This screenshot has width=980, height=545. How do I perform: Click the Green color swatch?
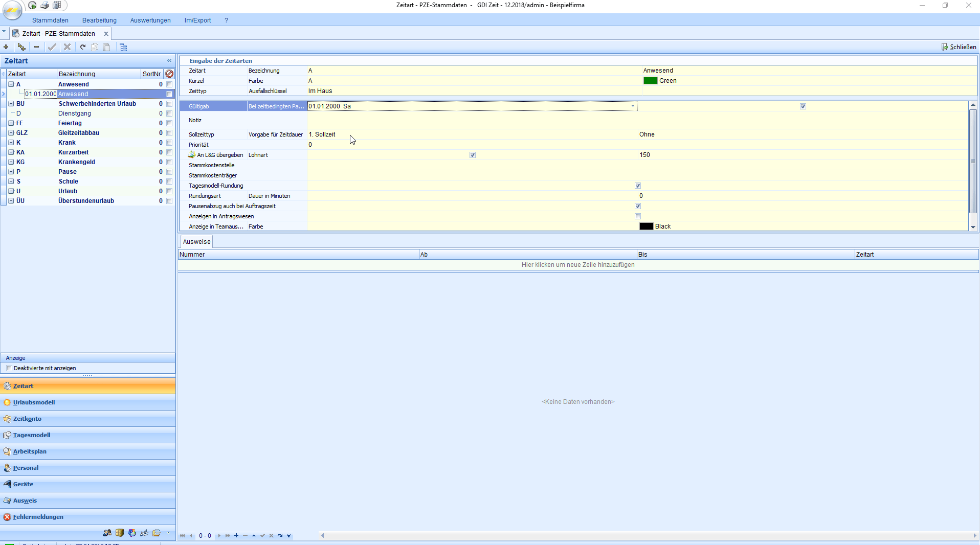click(x=650, y=81)
